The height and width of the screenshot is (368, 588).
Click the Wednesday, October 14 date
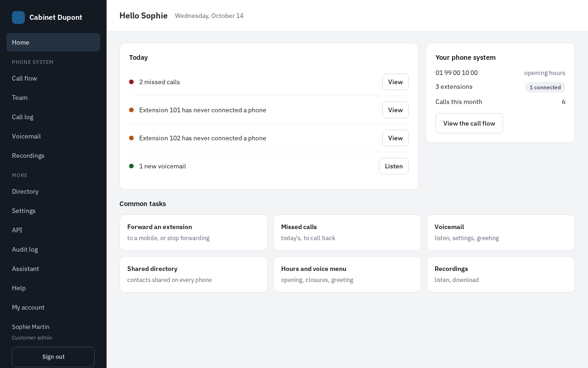pyautogui.click(x=209, y=16)
